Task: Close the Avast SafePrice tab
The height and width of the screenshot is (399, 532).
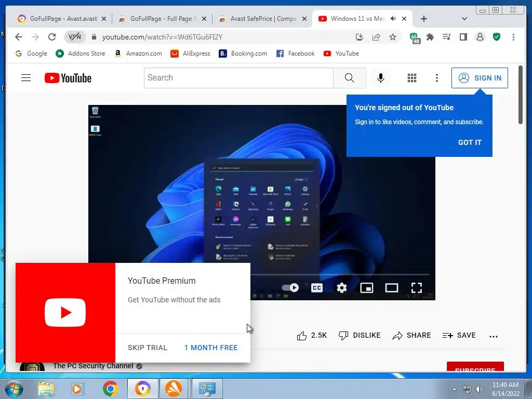Action: click(304, 19)
